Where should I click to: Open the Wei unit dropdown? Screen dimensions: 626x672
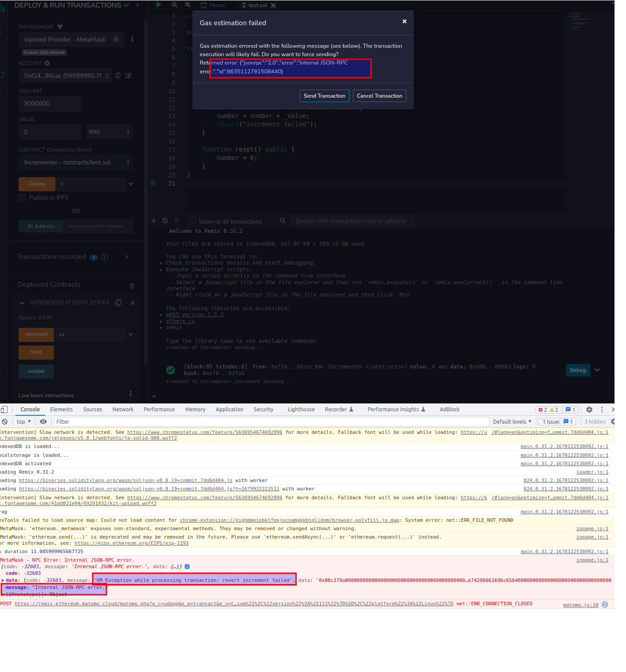(x=109, y=132)
